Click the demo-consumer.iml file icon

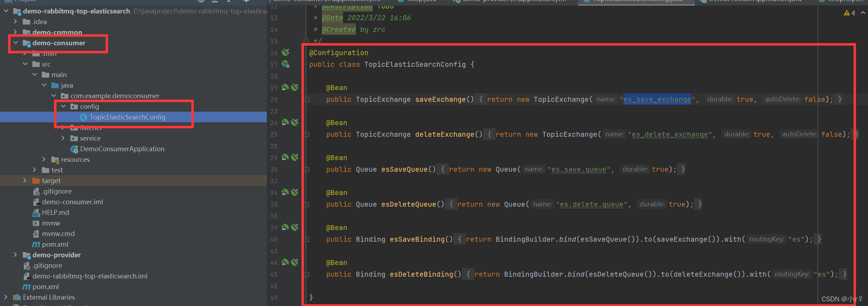click(36, 202)
